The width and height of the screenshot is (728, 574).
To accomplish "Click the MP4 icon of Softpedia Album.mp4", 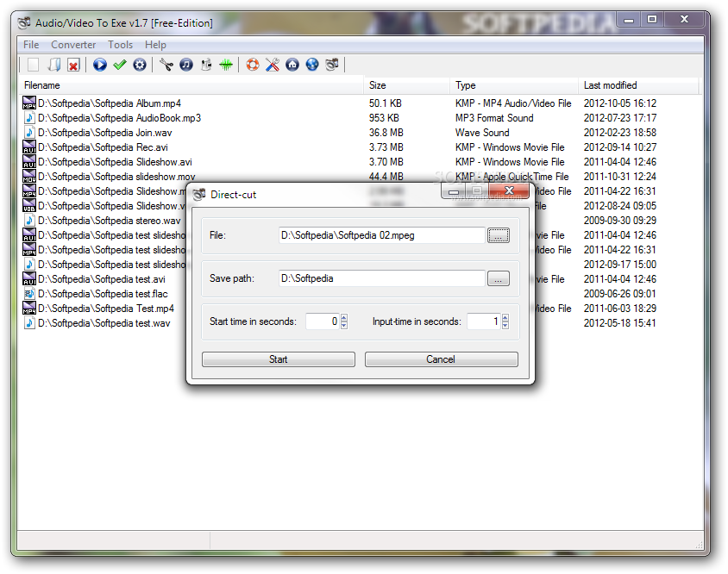I will click(29, 103).
